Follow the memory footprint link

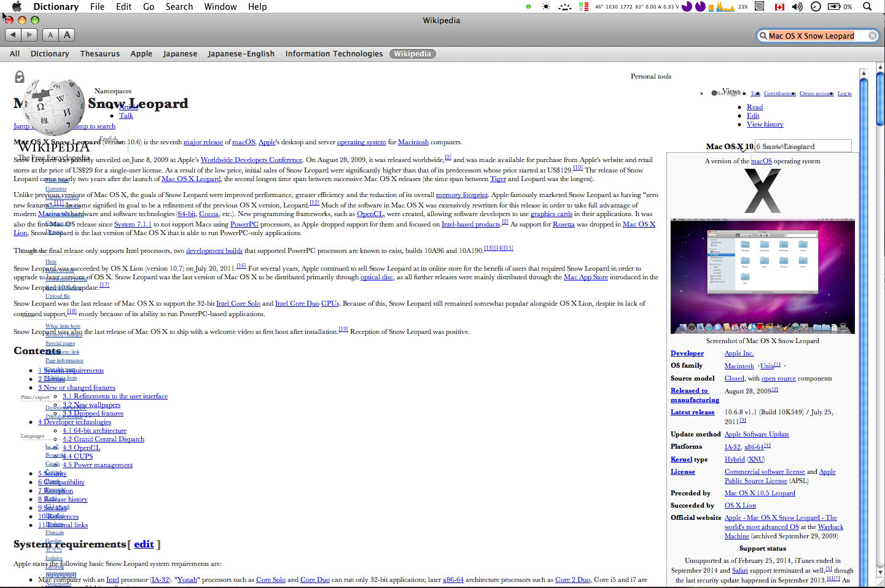coord(462,195)
